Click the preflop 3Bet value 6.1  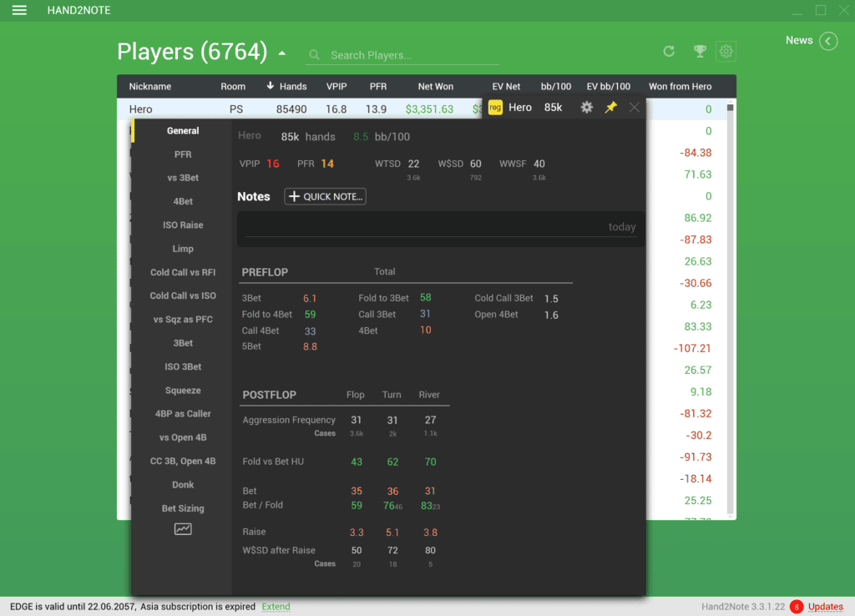[x=310, y=298]
